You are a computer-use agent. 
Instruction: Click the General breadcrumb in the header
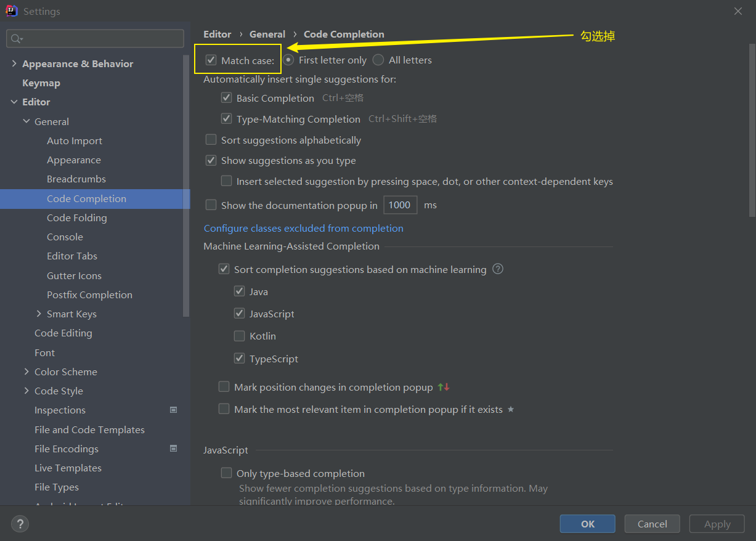(267, 34)
